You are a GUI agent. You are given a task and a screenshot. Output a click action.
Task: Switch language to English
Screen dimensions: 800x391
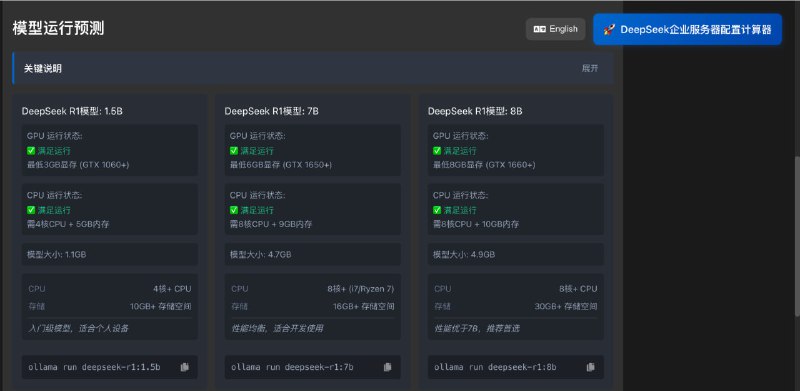556,29
